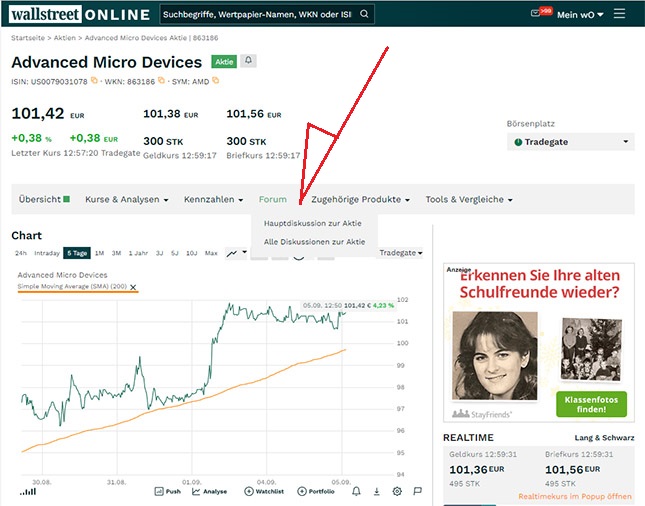
Task: Go to Startseite breadcrumb
Action: point(28,38)
